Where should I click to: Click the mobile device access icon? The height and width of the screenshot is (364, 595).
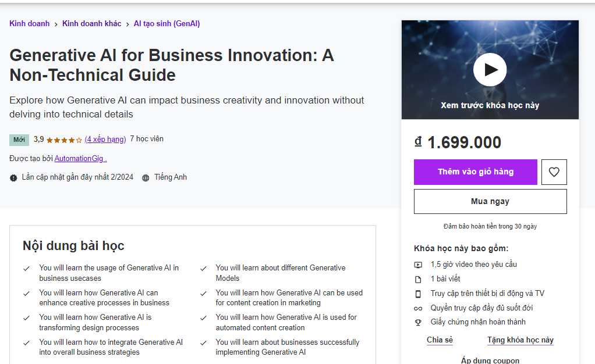point(418,294)
